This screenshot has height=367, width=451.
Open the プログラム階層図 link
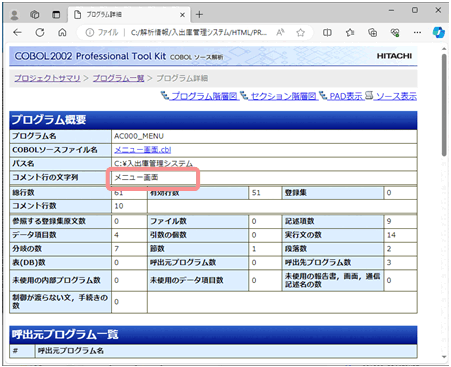point(204,96)
